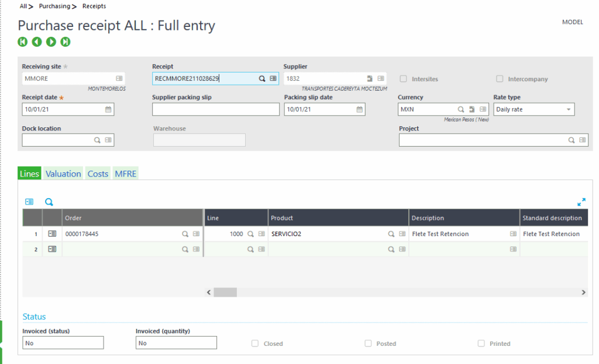Click the Purchasing breadcrumb link
599x364 pixels.
[53, 6]
